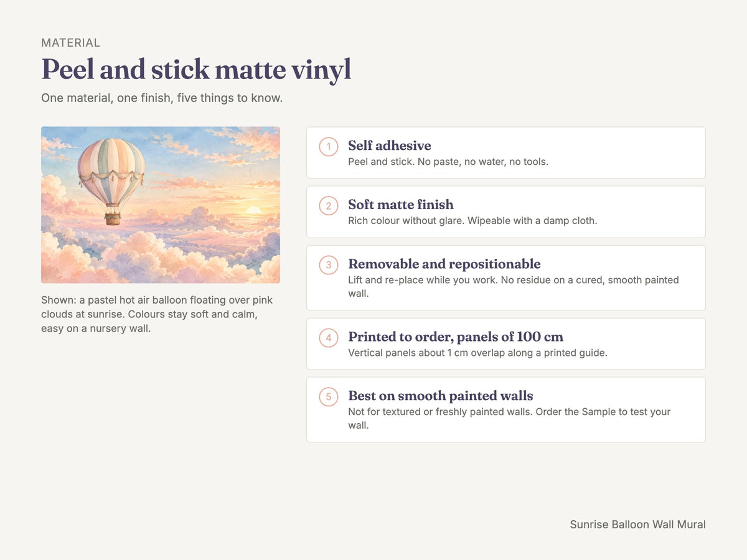Click the No paste, no water description
The image size is (747, 560).
[448, 162]
